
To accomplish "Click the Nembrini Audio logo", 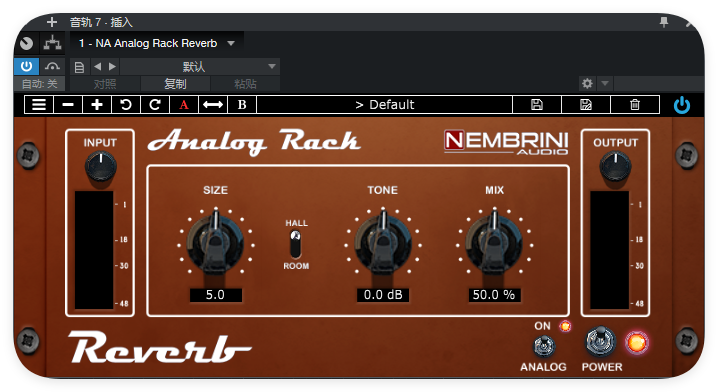I will 506,142.
